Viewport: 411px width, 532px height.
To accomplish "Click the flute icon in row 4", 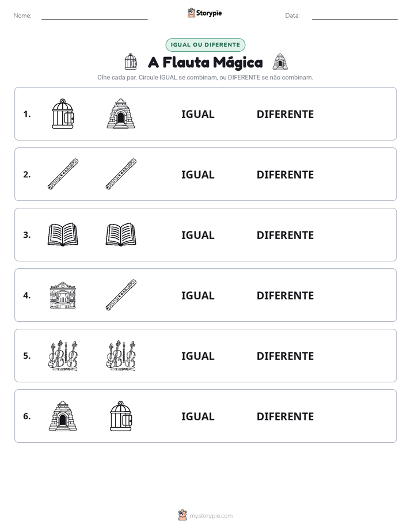I will pyautogui.click(x=121, y=295).
